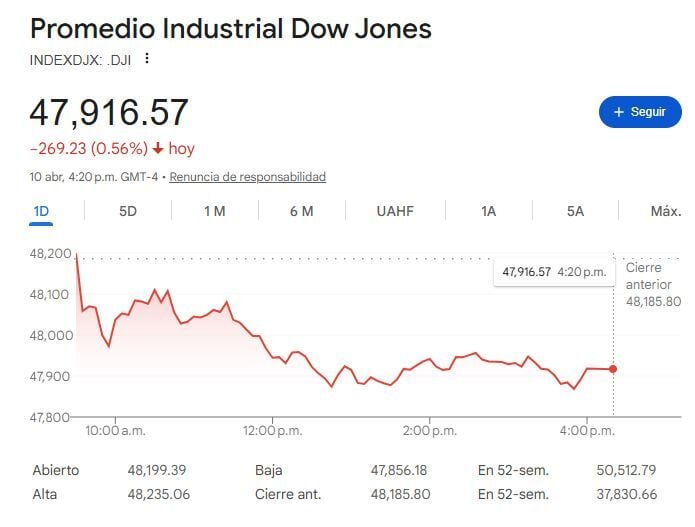Switch to the 1 M range tab
Image resolution: width=695 pixels, height=527 pixels.
click(214, 211)
